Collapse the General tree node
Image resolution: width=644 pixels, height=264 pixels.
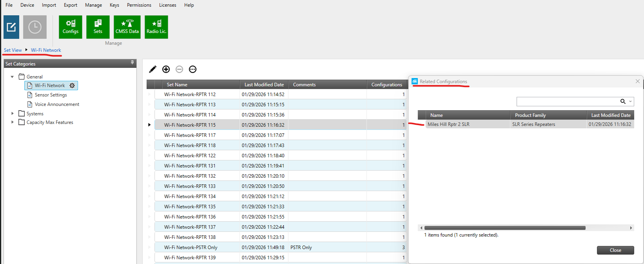(x=12, y=77)
